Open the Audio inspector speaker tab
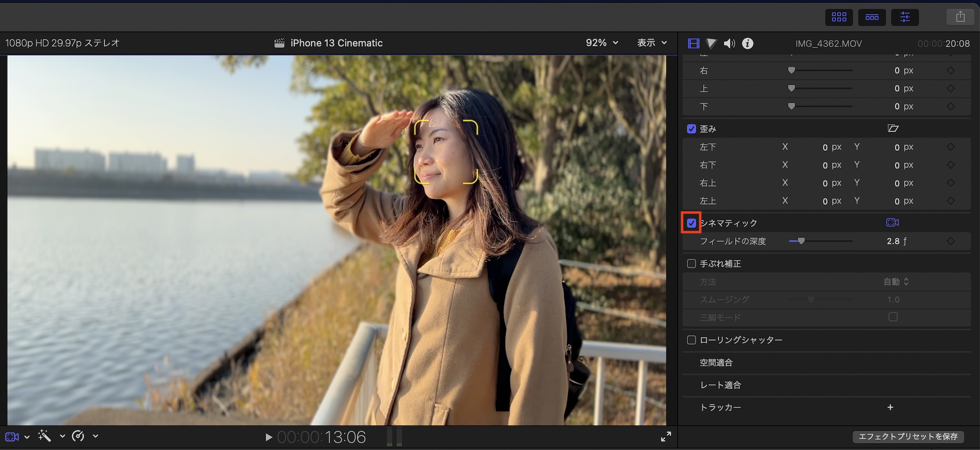This screenshot has height=450, width=980. coord(730,44)
